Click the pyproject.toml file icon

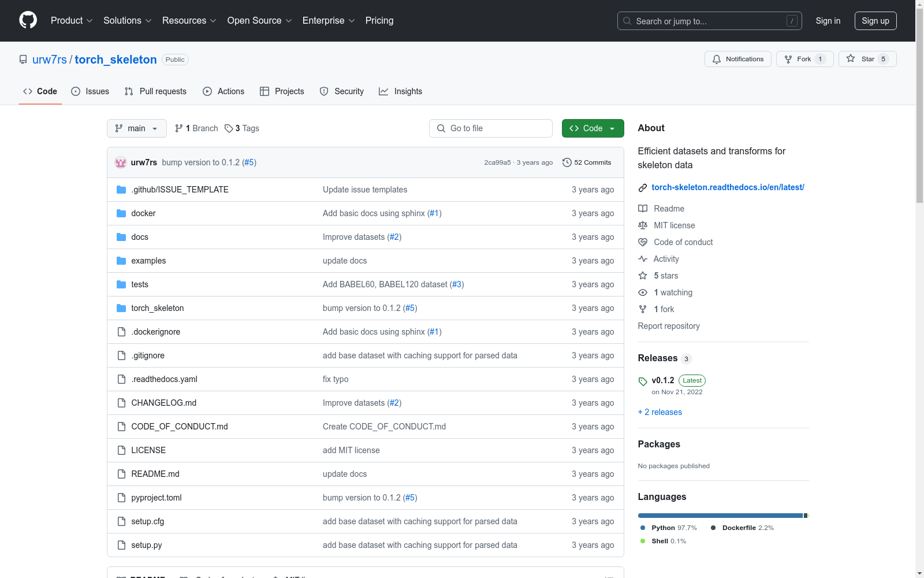121,498
